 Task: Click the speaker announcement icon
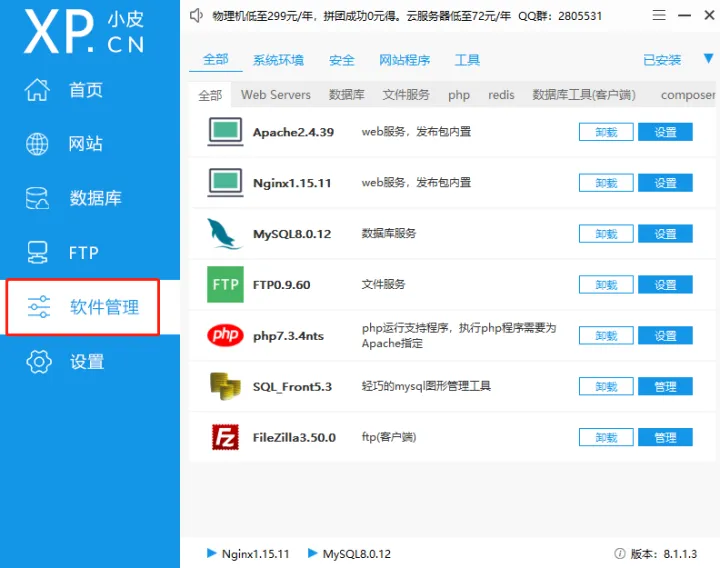(196, 16)
